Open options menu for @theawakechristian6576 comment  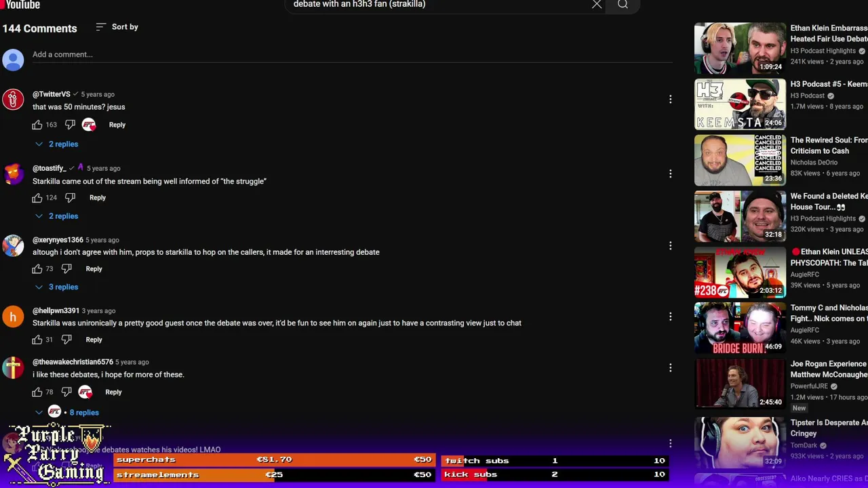point(670,367)
